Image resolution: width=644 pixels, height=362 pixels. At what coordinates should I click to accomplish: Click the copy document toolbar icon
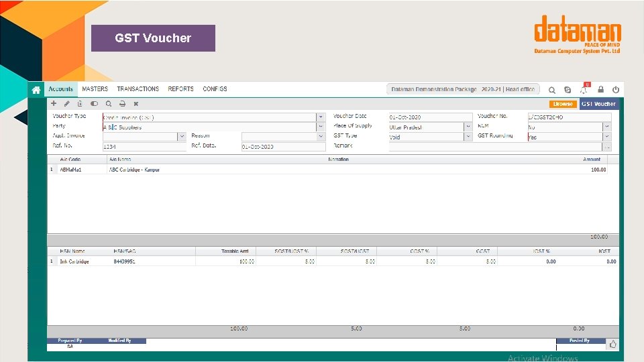click(80, 104)
